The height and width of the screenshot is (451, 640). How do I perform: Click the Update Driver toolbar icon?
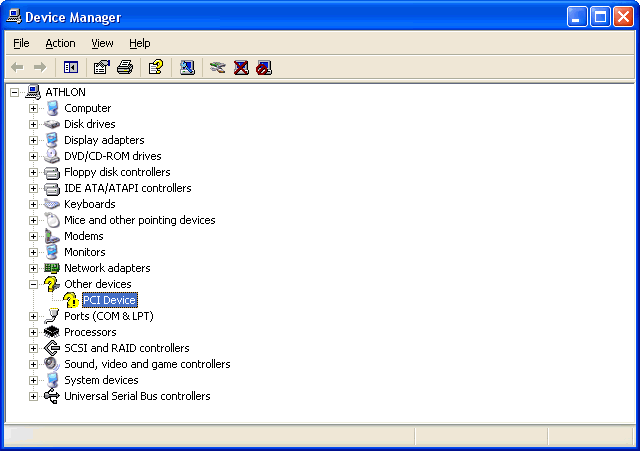coord(217,67)
